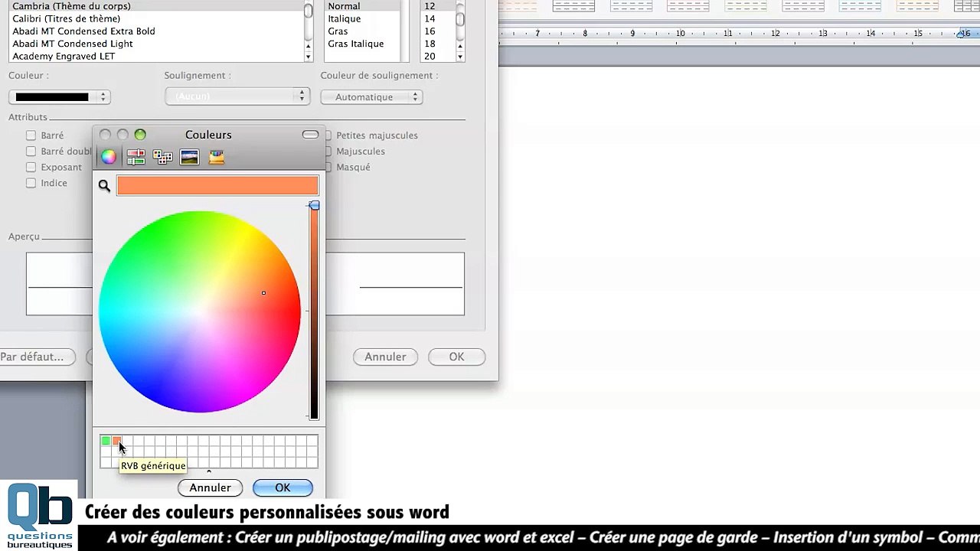The height and width of the screenshot is (551, 980).
Task: Enable the Exposant checkbox
Action: 31,167
